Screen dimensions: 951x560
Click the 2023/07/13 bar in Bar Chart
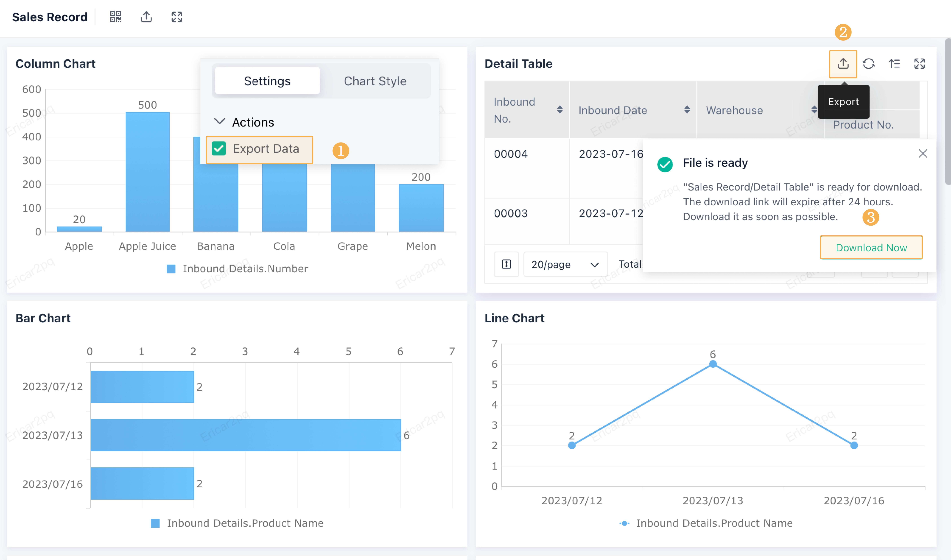(x=246, y=435)
